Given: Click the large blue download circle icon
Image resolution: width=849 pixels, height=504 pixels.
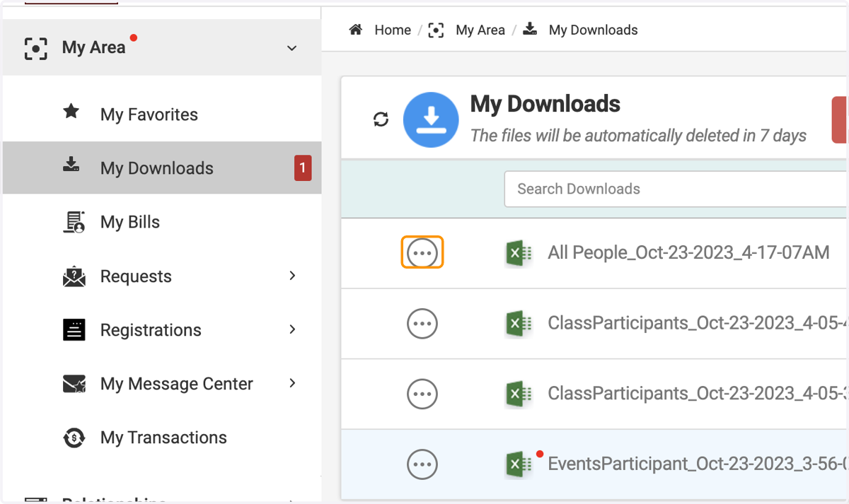Looking at the screenshot, I should (431, 119).
